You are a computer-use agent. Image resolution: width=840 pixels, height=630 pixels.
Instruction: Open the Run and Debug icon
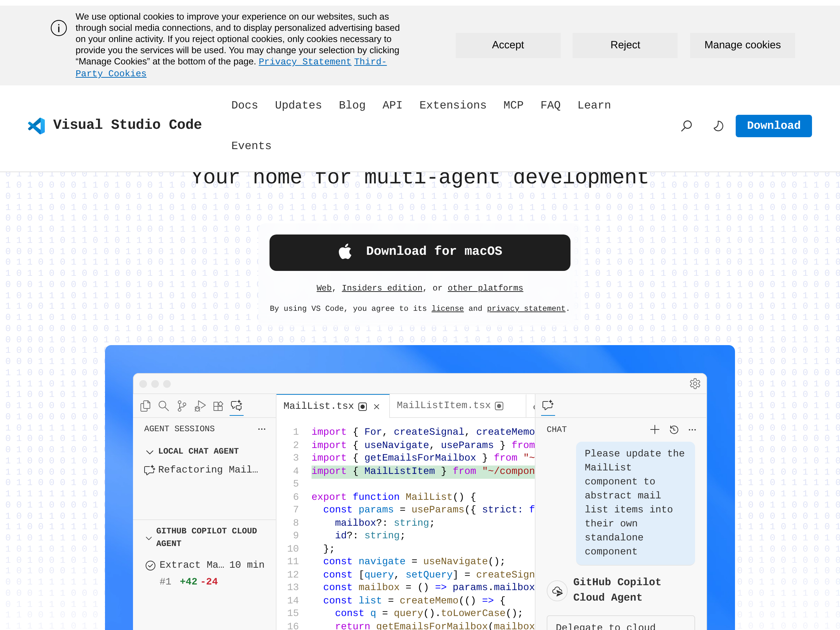click(x=200, y=406)
